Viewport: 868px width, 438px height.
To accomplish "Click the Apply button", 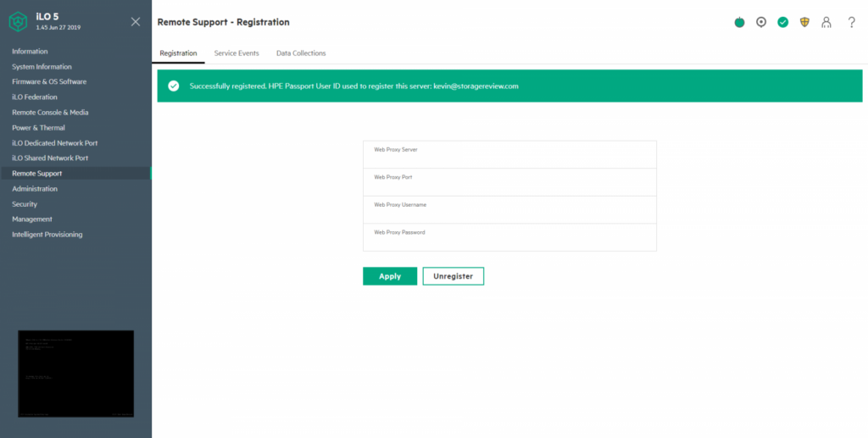I will [x=390, y=276].
